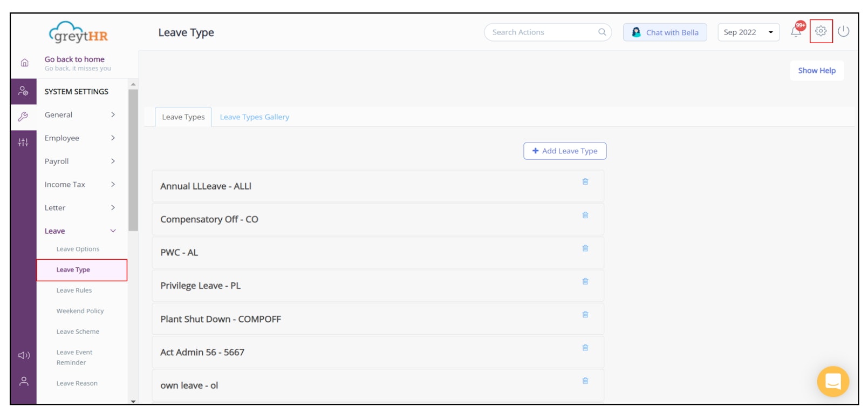Image resolution: width=868 pixels, height=419 pixels.
Task: Click the Add Leave Type button
Action: point(564,151)
